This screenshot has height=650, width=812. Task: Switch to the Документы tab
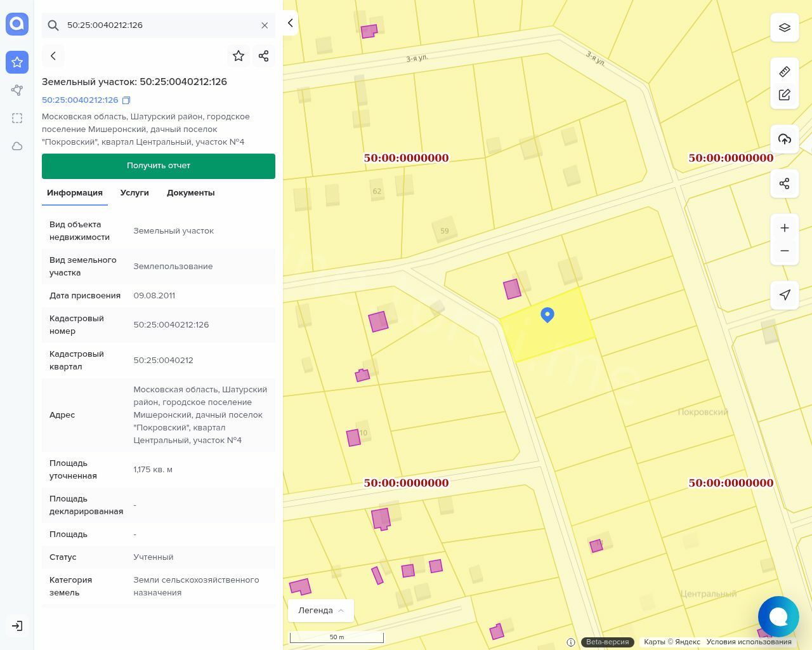pyautogui.click(x=190, y=193)
